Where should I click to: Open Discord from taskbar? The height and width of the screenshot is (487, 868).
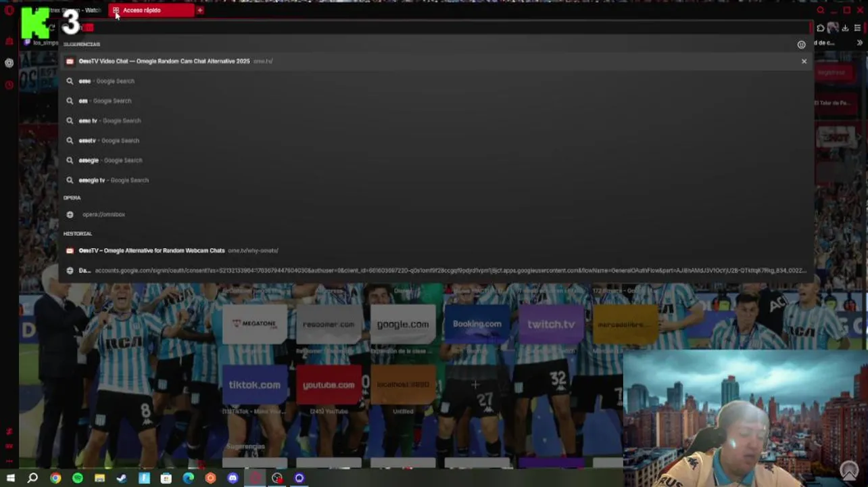pyautogui.click(x=233, y=478)
